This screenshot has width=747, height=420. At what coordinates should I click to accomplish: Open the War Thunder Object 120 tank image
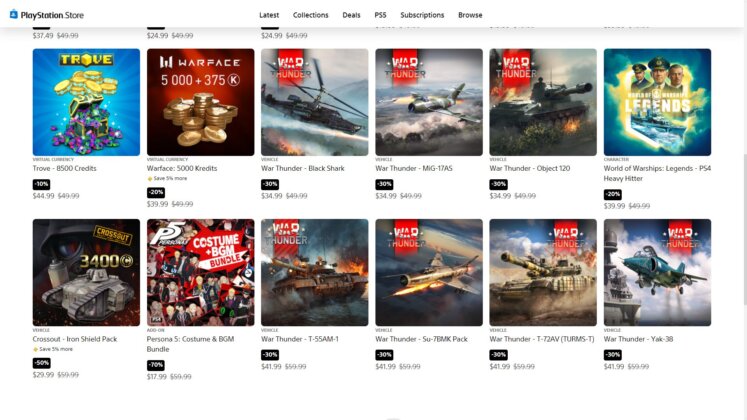tap(543, 102)
